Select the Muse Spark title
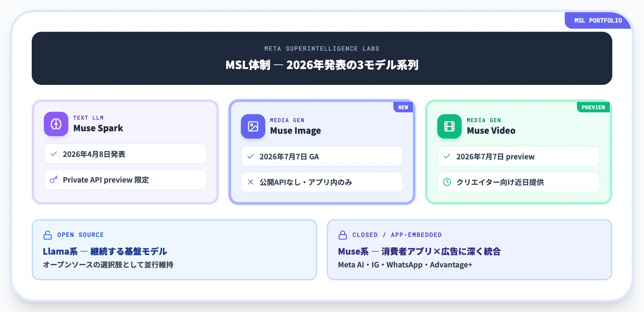The width and height of the screenshot is (644, 312). click(98, 128)
